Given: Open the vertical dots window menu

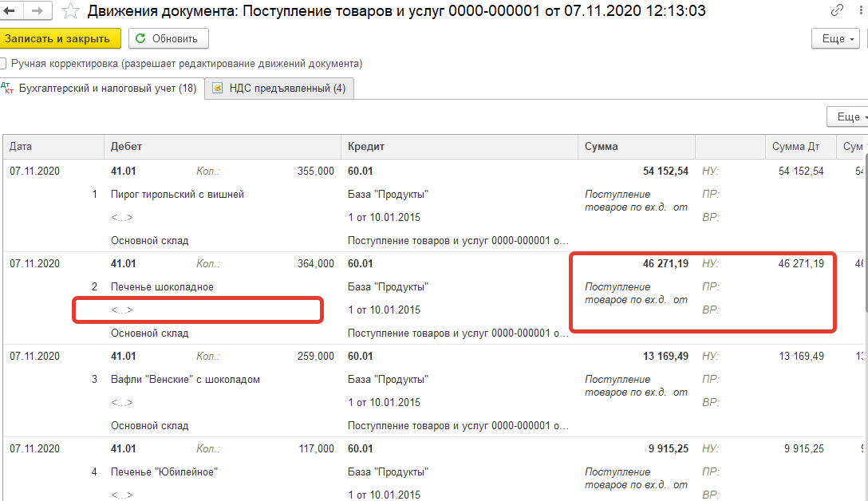Looking at the screenshot, I should tap(861, 10).
